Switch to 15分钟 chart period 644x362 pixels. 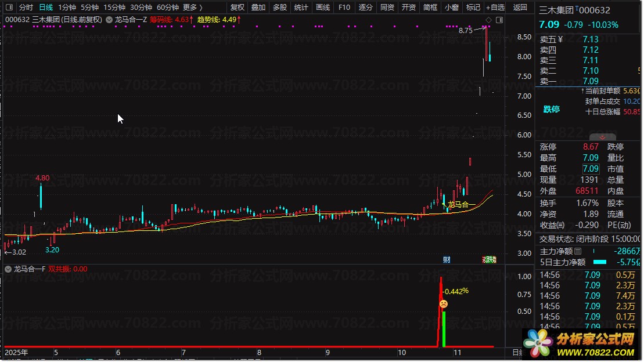114,8
